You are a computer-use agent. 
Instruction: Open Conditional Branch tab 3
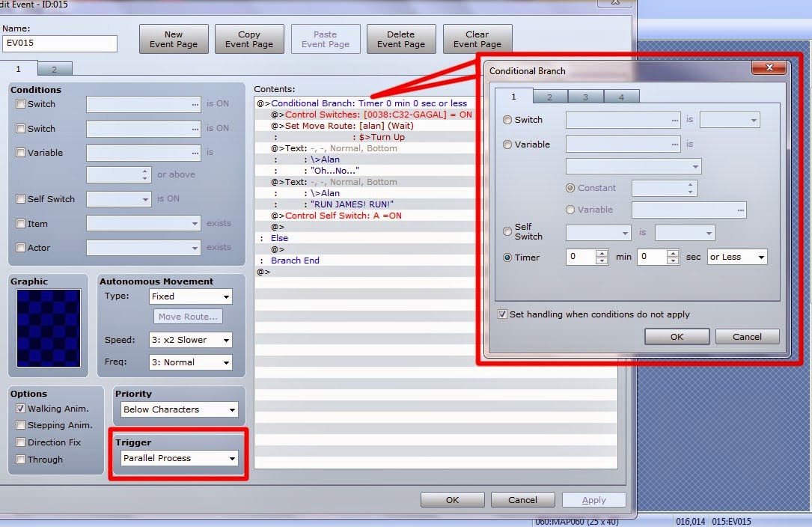586,97
